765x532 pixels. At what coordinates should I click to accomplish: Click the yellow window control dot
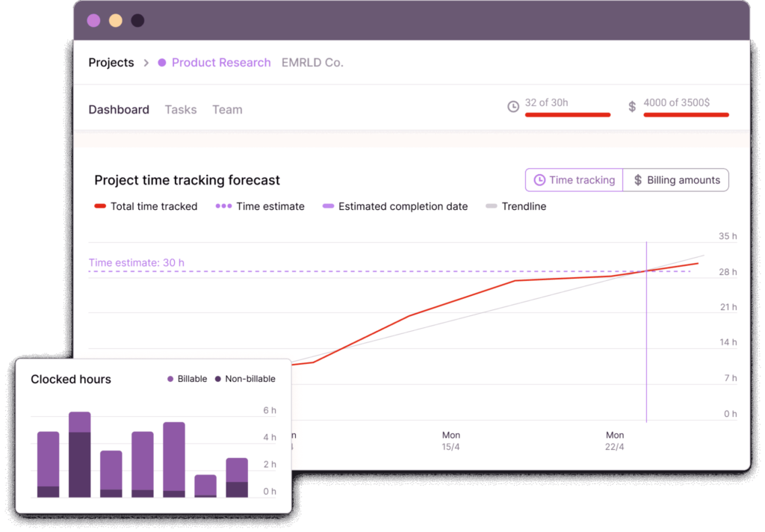(116, 21)
